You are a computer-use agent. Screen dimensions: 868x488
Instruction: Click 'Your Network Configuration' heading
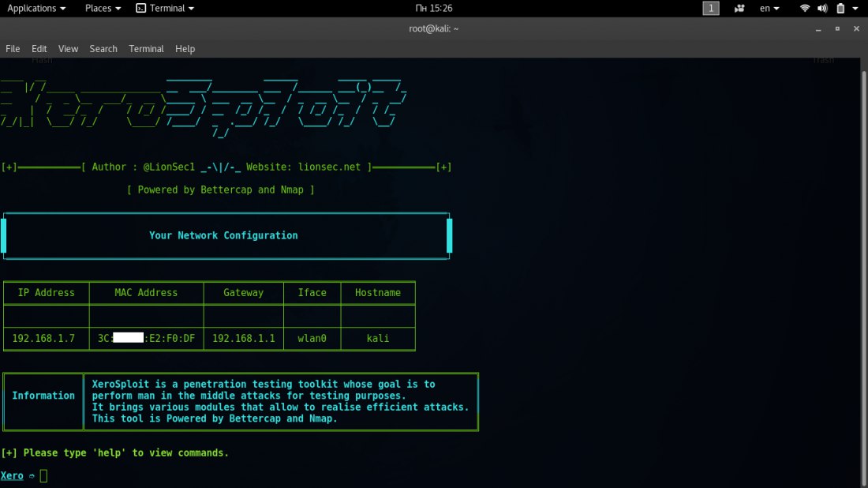click(x=223, y=235)
